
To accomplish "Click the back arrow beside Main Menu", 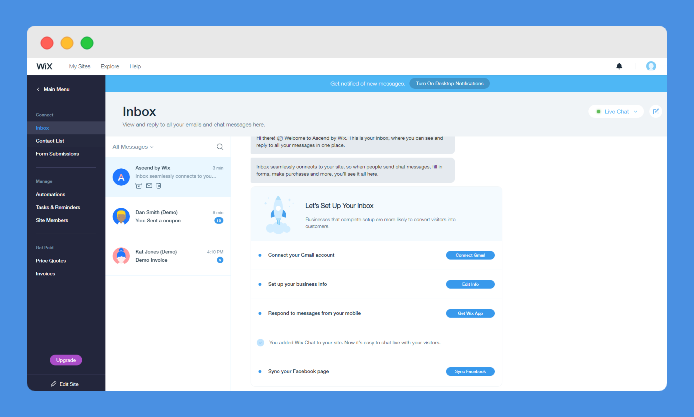I will 38,89.
